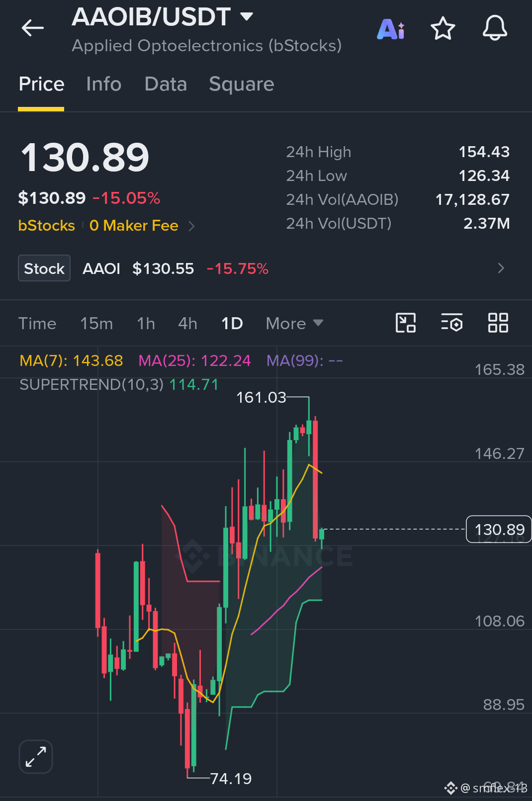Tap the 165.38 price axis label
Image resolution: width=532 pixels, height=801 pixels.
(x=499, y=370)
